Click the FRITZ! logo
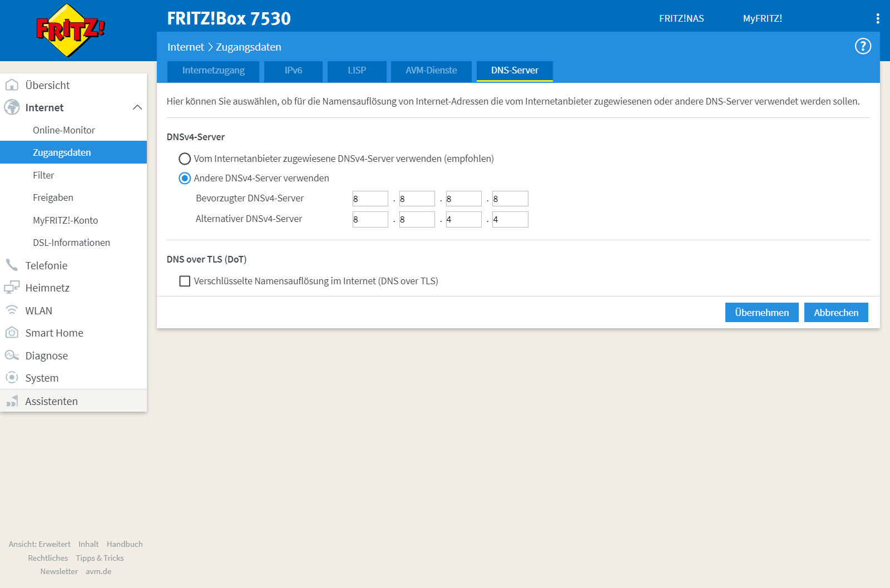890x588 pixels. (70, 30)
